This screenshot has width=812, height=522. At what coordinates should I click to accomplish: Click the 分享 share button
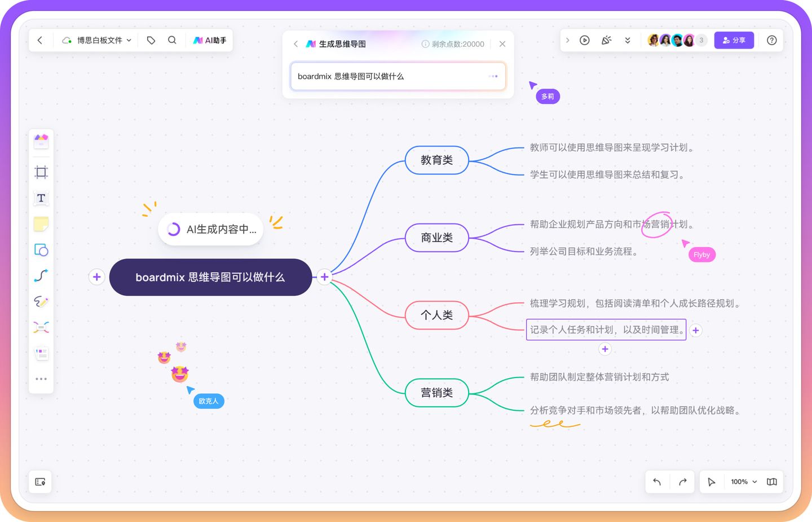point(734,40)
